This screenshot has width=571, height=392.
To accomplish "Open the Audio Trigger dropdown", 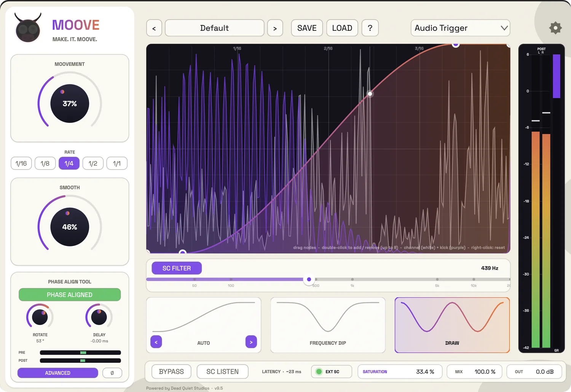I will tap(461, 28).
